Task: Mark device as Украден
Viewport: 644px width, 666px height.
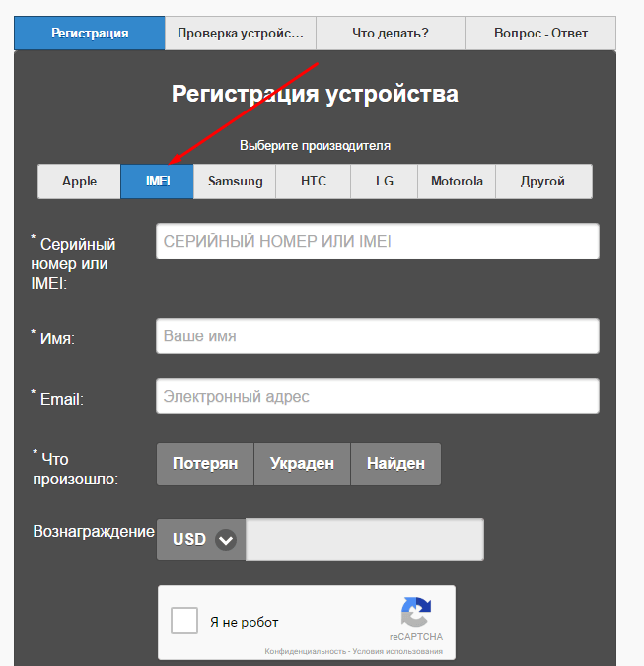Action: pyautogui.click(x=302, y=464)
